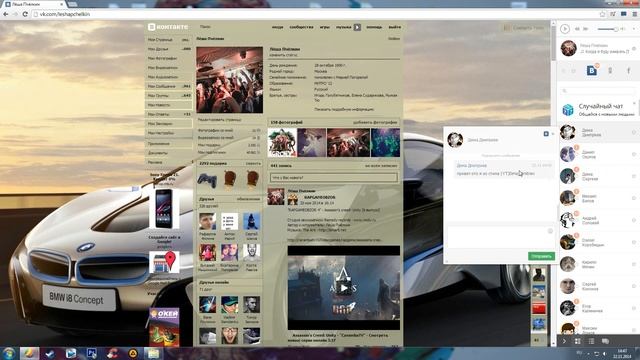Click the avatar in the chat popup header
This screenshot has width=640, height=360.
[x=455, y=140]
